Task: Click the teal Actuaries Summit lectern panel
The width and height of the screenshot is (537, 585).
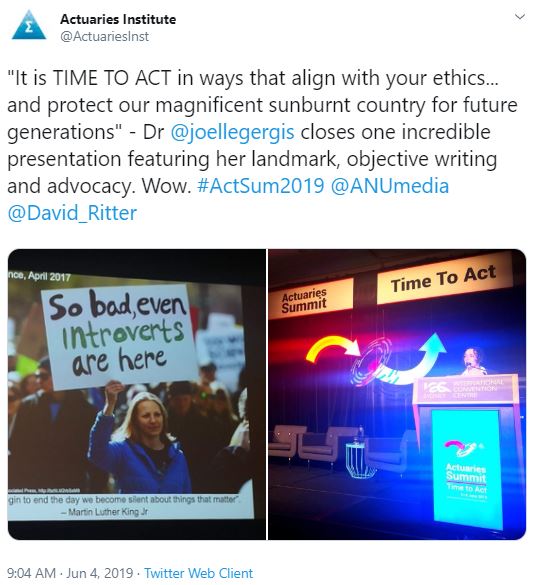Action: point(466,468)
